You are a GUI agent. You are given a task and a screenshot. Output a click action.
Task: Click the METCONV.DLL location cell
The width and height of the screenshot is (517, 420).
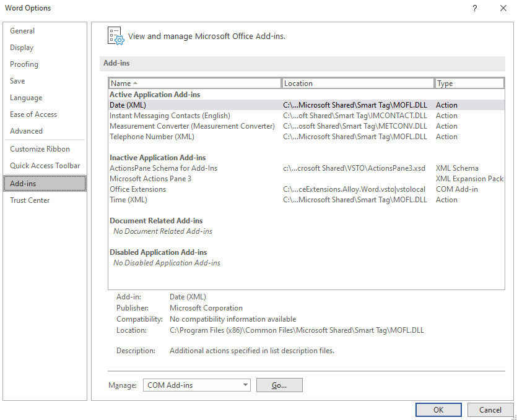(x=355, y=126)
